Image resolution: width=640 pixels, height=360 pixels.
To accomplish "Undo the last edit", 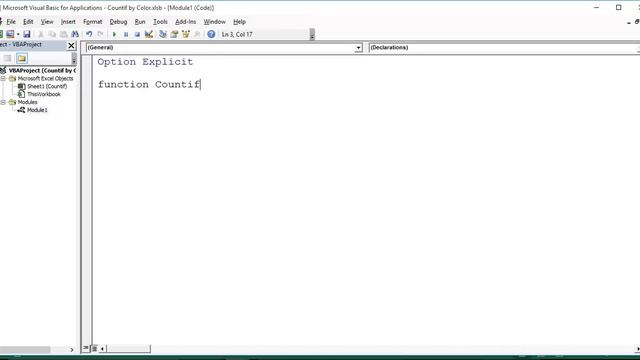I will click(89, 34).
